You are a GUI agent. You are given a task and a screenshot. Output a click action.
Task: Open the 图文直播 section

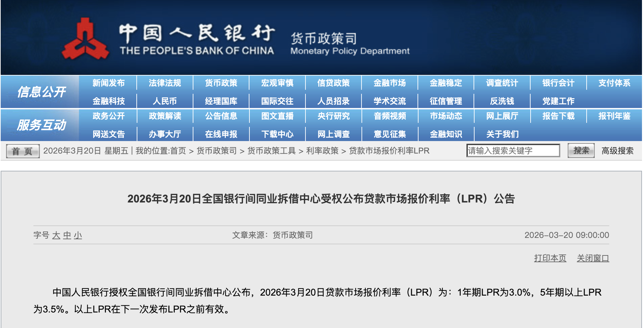click(x=277, y=116)
